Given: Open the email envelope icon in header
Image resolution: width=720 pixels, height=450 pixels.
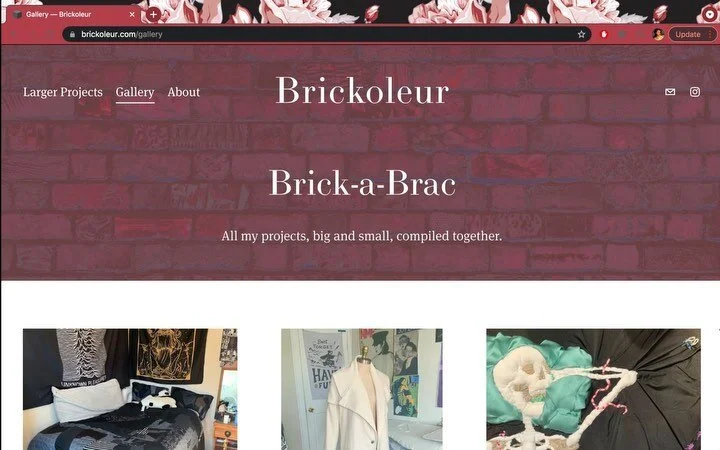Looking at the screenshot, I should [x=670, y=92].
